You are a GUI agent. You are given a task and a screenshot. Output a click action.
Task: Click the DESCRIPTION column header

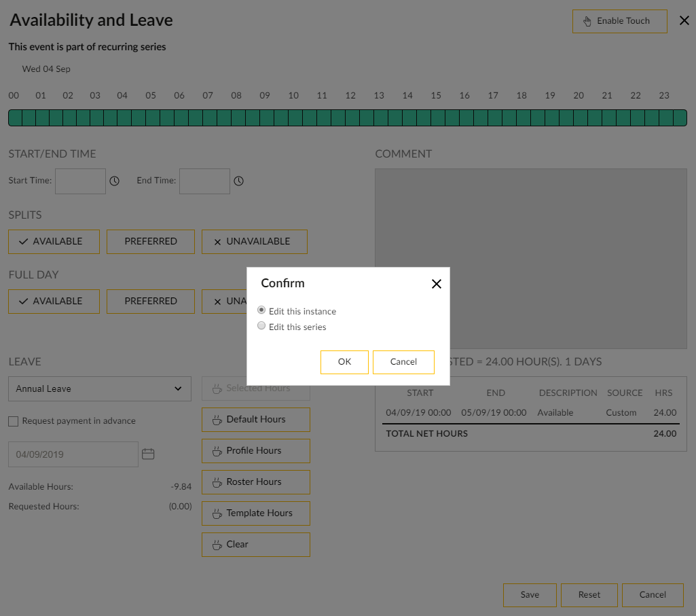tap(568, 393)
